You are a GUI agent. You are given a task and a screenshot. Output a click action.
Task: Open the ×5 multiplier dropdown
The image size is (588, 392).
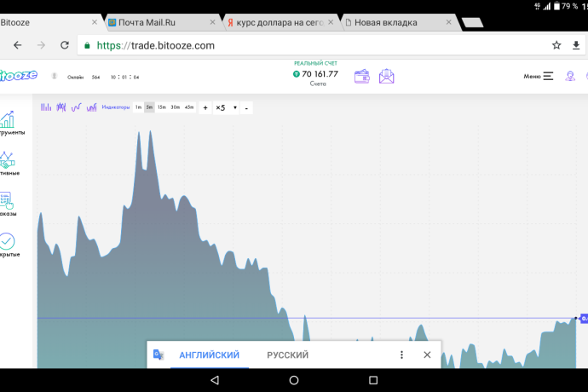[x=226, y=108]
